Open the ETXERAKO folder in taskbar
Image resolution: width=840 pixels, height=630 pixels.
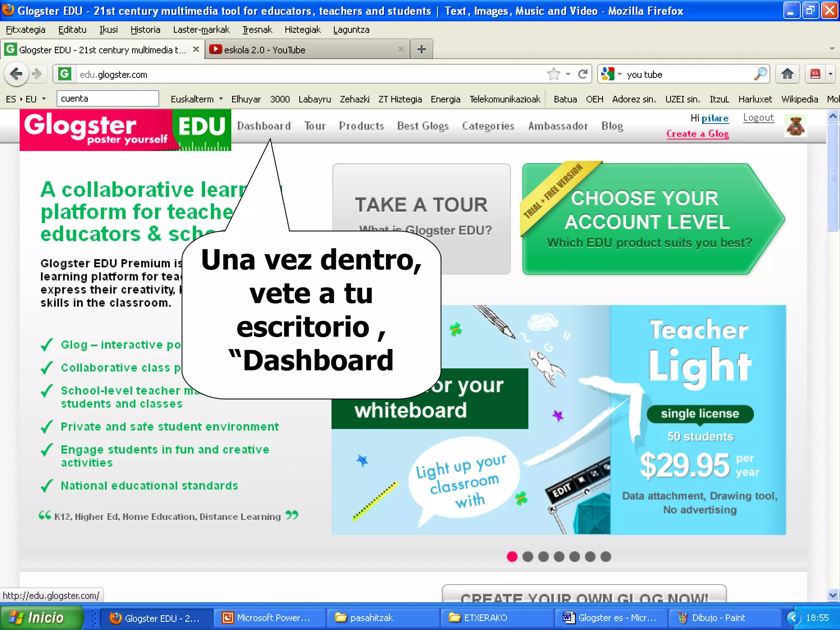(x=496, y=618)
